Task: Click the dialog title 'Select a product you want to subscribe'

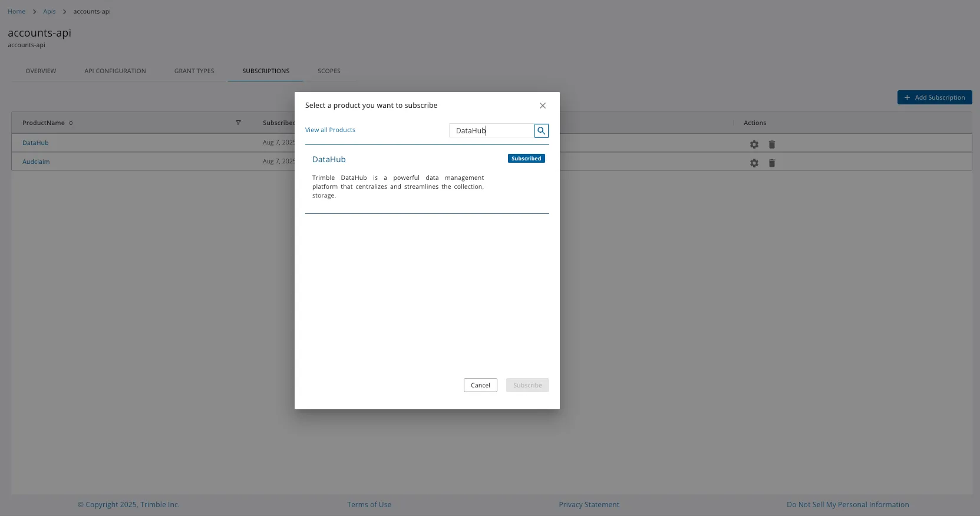Action: pyautogui.click(x=371, y=106)
